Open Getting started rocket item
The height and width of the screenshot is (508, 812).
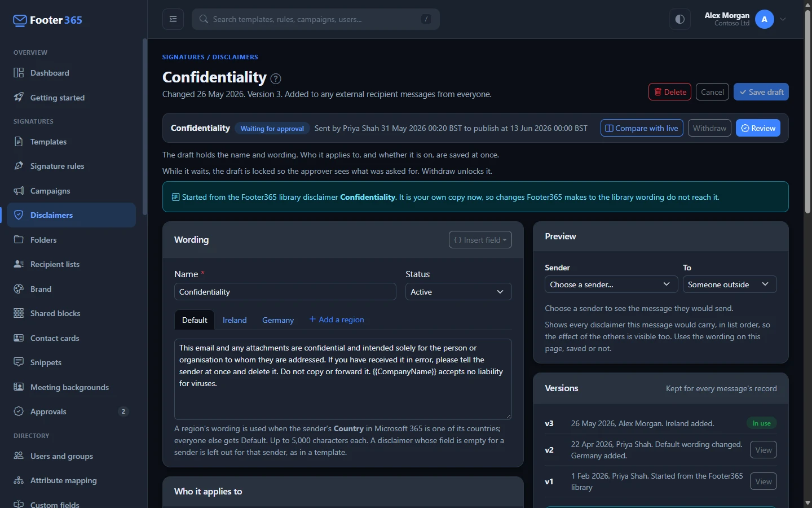pyautogui.click(x=71, y=98)
